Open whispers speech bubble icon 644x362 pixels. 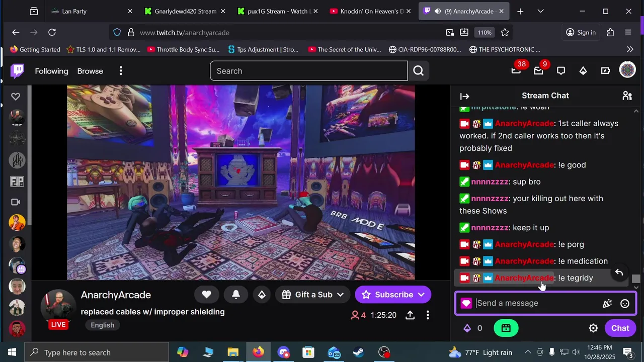click(561, 71)
